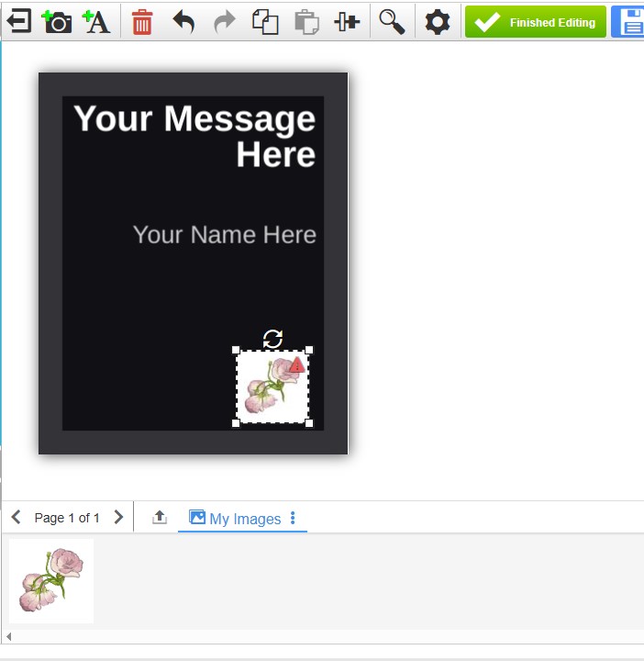Viewport: 644px width, 661px height.
Task: Upload a new image file
Action: 160,517
